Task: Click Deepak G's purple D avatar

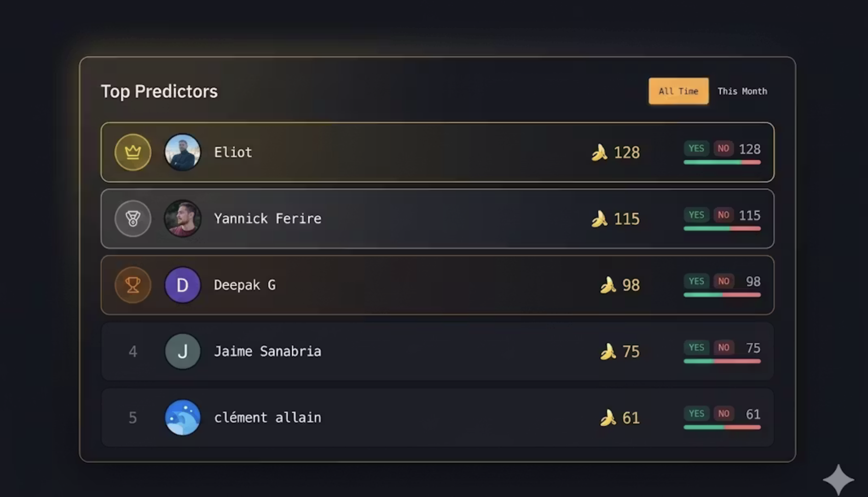Action: click(x=182, y=285)
